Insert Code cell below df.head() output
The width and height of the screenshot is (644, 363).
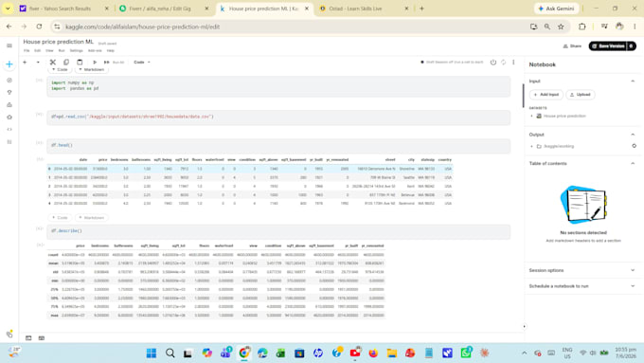coord(60,217)
